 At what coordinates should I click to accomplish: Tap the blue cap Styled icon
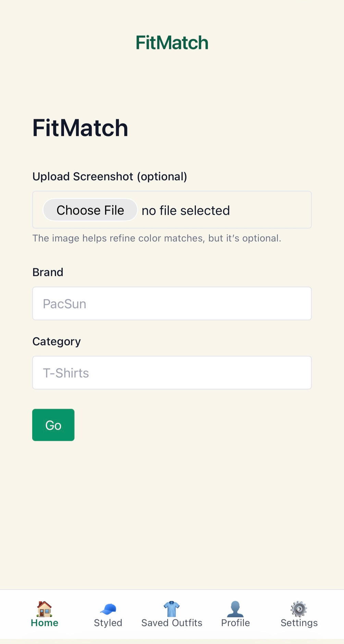pyautogui.click(x=108, y=609)
